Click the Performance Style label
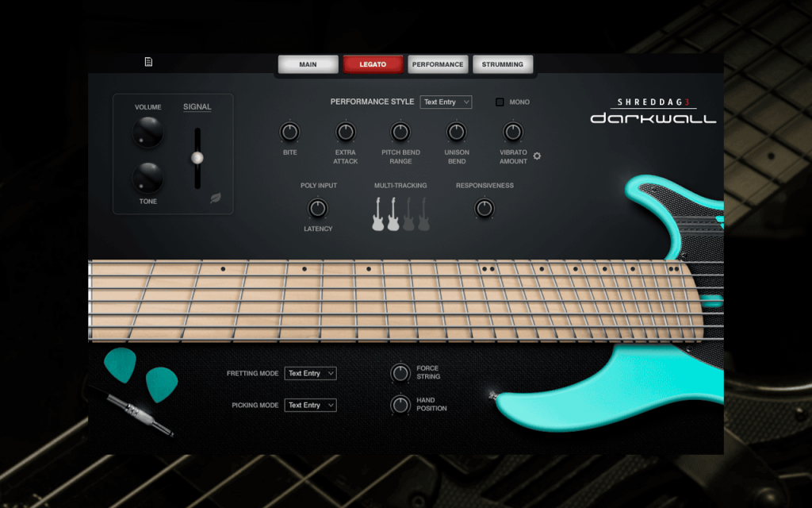The image size is (812, 508). pos(373,102)
